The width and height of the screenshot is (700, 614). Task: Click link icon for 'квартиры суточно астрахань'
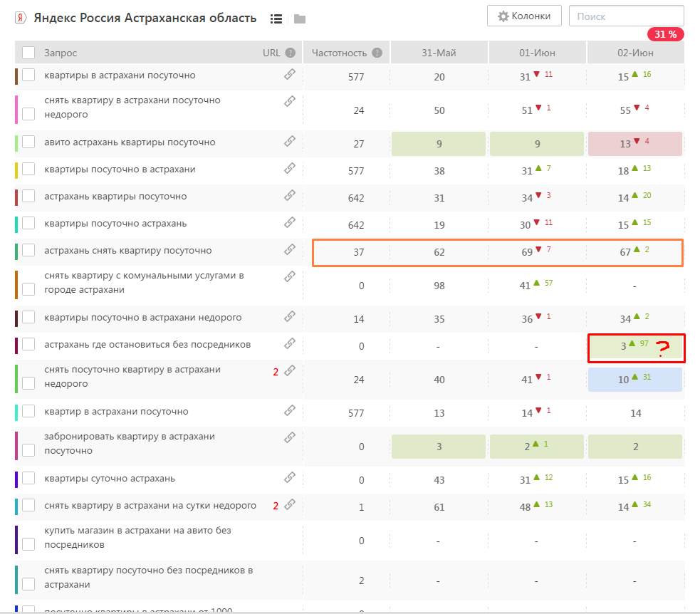290,477
